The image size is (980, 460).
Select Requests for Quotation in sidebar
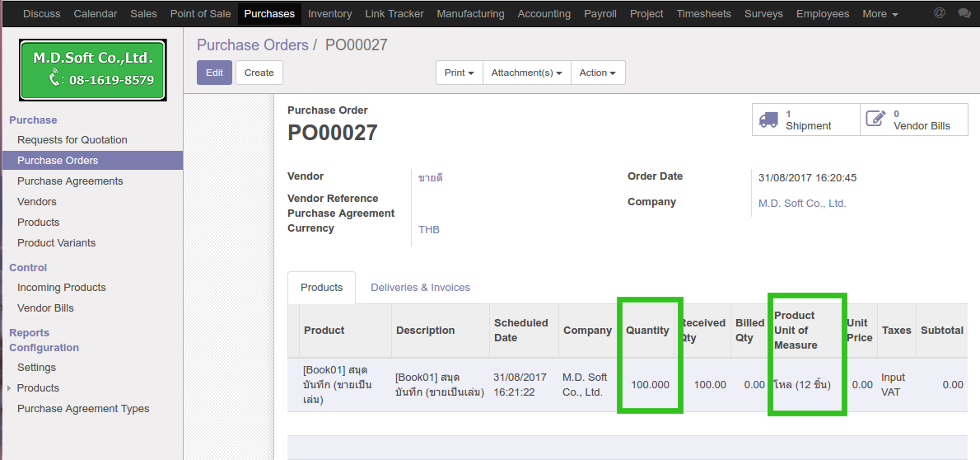click(72, 140)
